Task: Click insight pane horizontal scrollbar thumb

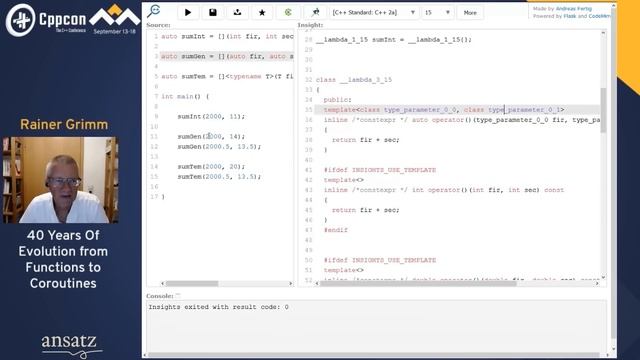Action: click(x=418, y=283)
